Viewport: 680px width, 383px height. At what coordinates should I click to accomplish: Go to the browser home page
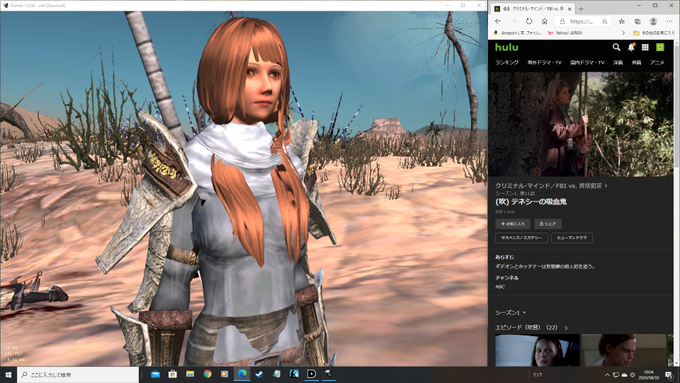tap(545, 21)
